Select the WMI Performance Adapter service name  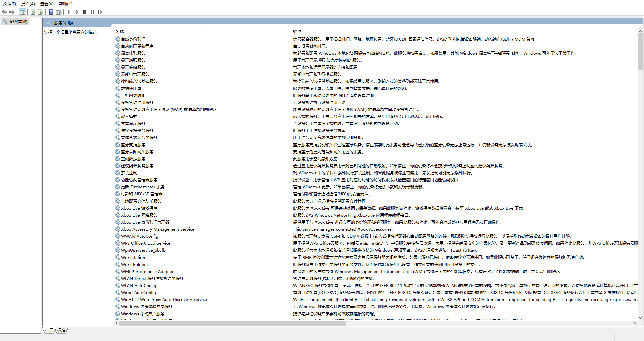pos(148,272)
